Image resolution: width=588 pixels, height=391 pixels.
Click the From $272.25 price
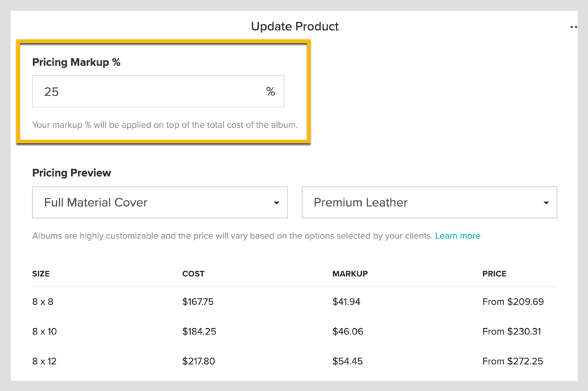coord(513,361)
